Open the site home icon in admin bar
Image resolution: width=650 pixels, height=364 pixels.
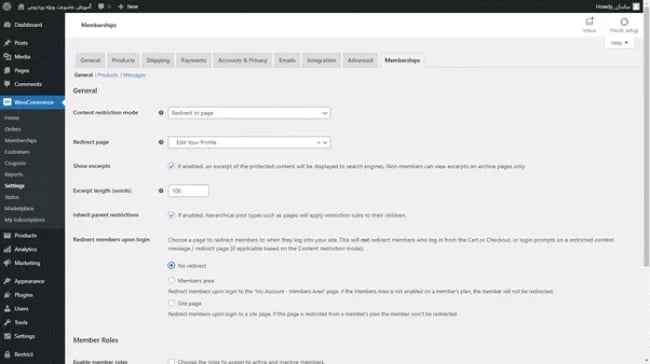coord(21,7)
